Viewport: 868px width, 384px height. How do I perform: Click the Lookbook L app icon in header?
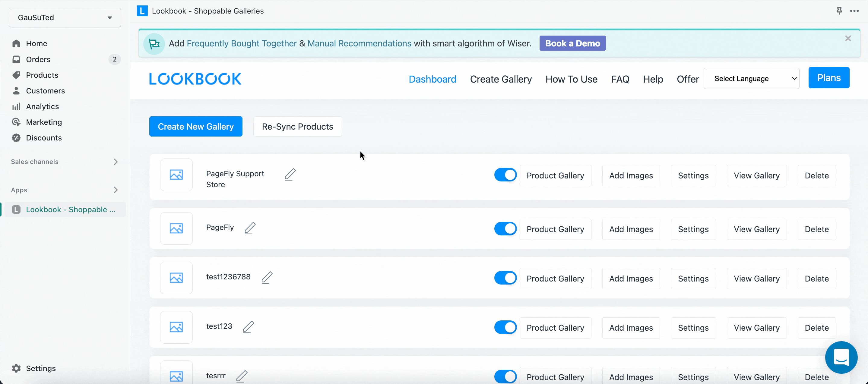pyautogui.click(x=142, y=11)
